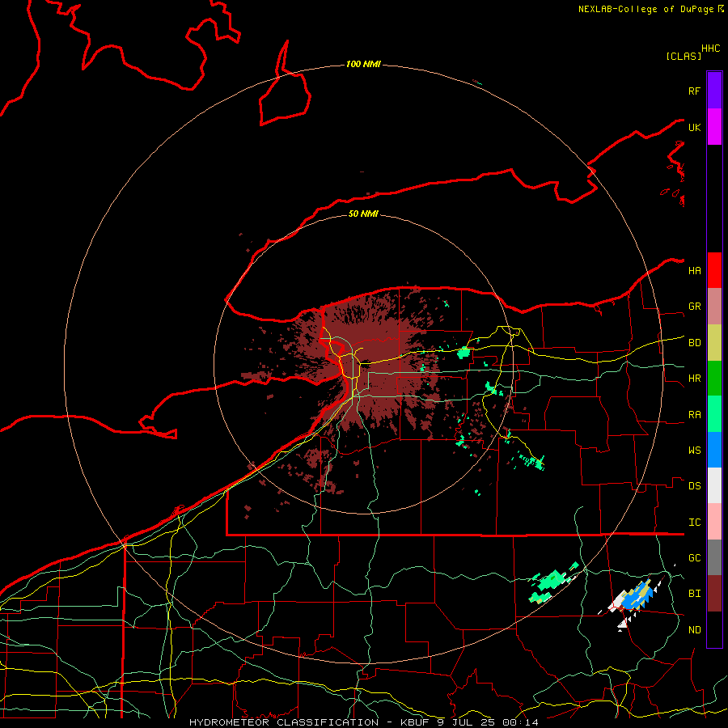This screenshot has height=728, width=728.
Task: Click the IC legend label
Action: click(x=694, y=522)
